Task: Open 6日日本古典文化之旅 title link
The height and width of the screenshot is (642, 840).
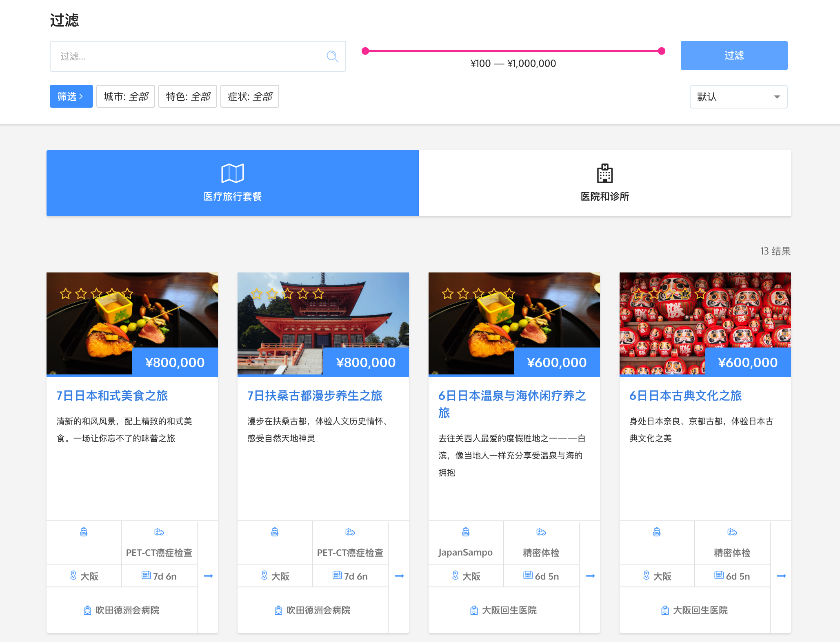Action: click(x=686, y=396)
